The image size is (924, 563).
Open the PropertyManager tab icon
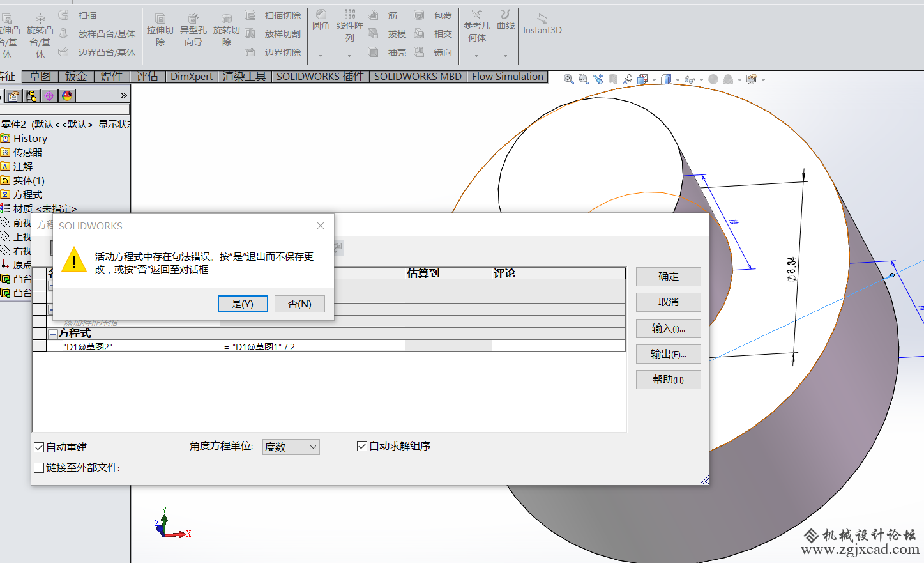click(x=14, y=96)
